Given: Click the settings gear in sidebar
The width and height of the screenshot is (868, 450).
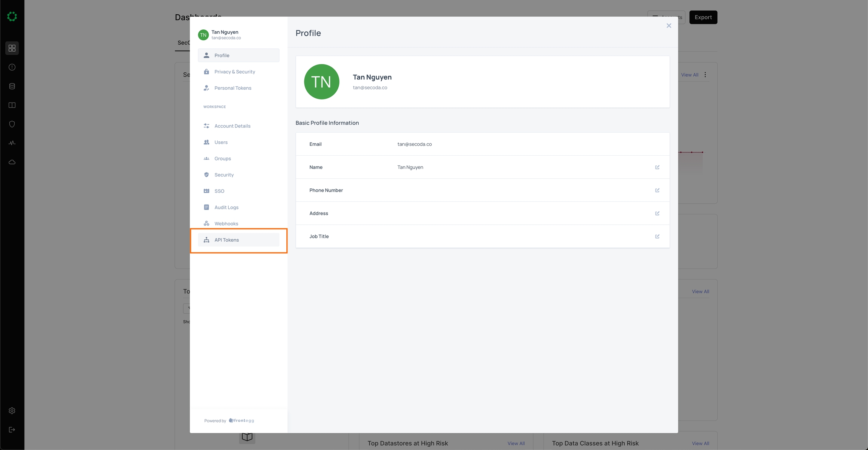Looking at the screenshot, I should pyautogui.click(x=12, y=411).
